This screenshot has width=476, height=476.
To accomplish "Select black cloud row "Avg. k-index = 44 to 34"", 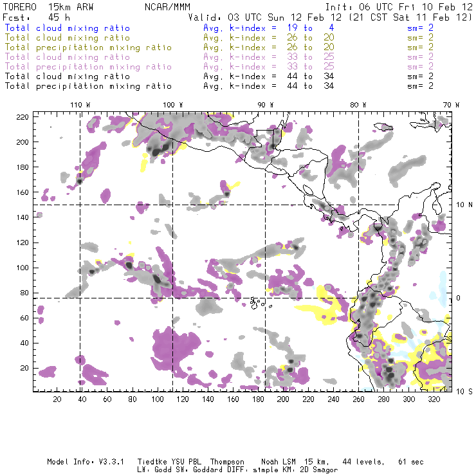I will (x=269, y=76).
